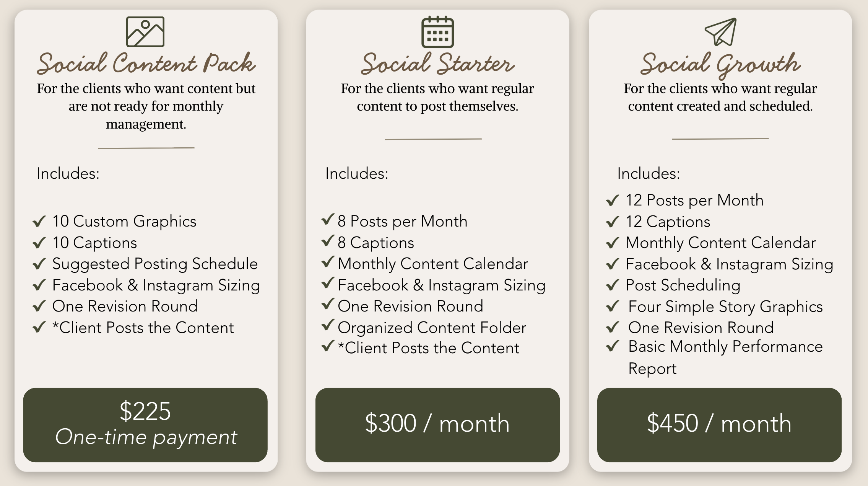Click the checkmark beside Basic Monthly Performance Report

pos(613,346)
